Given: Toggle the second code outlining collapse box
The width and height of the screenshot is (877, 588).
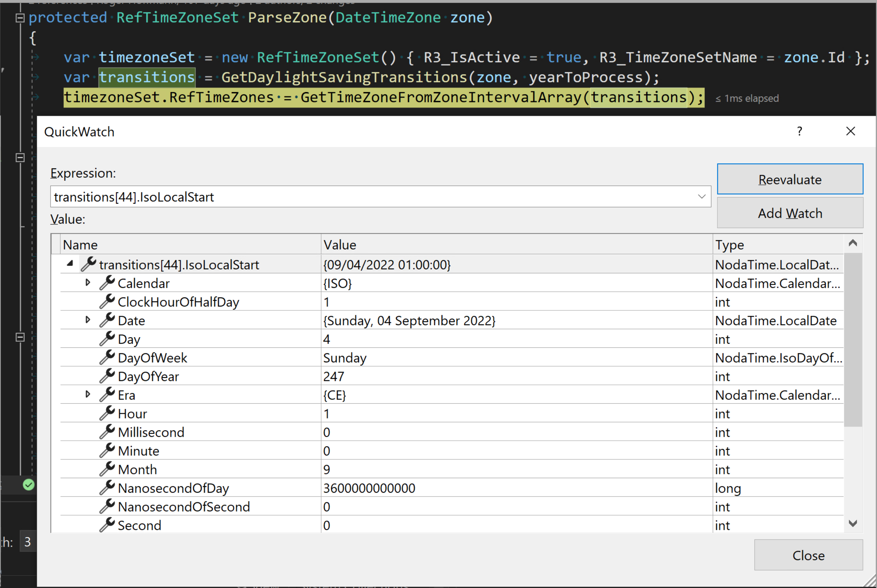Looking at the screenshot, I should click(20, 158).
